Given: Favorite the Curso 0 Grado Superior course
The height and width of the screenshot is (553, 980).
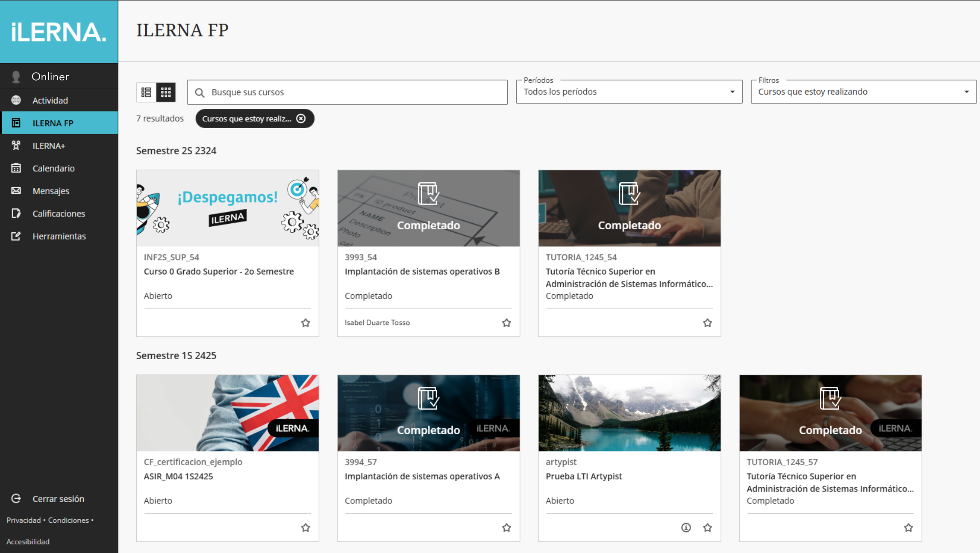Looking at the screenshot, I should pos(305,323).
